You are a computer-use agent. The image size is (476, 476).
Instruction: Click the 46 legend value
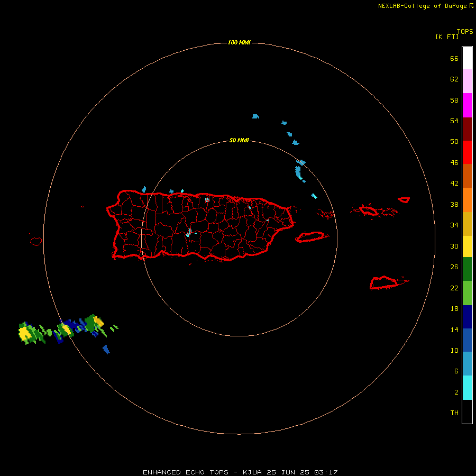[454, 163]
